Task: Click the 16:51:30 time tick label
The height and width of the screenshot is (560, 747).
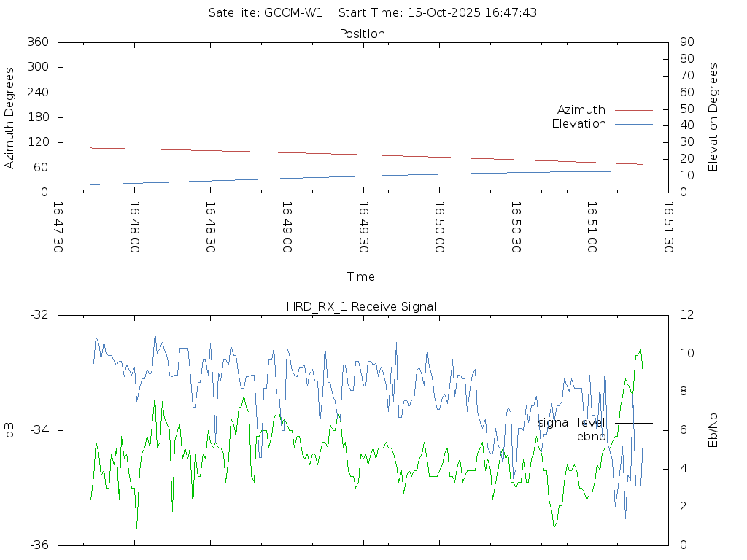Action: click(x=668, y=227)
